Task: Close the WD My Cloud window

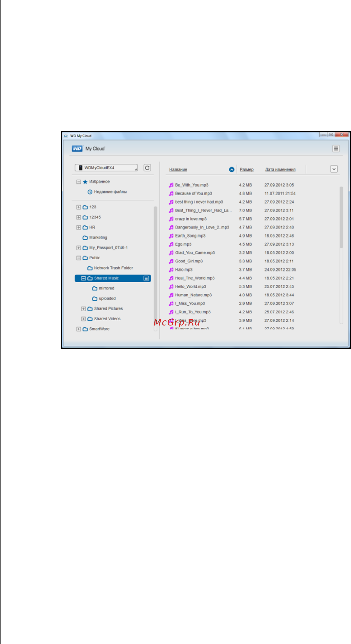Action: [342, 135]
